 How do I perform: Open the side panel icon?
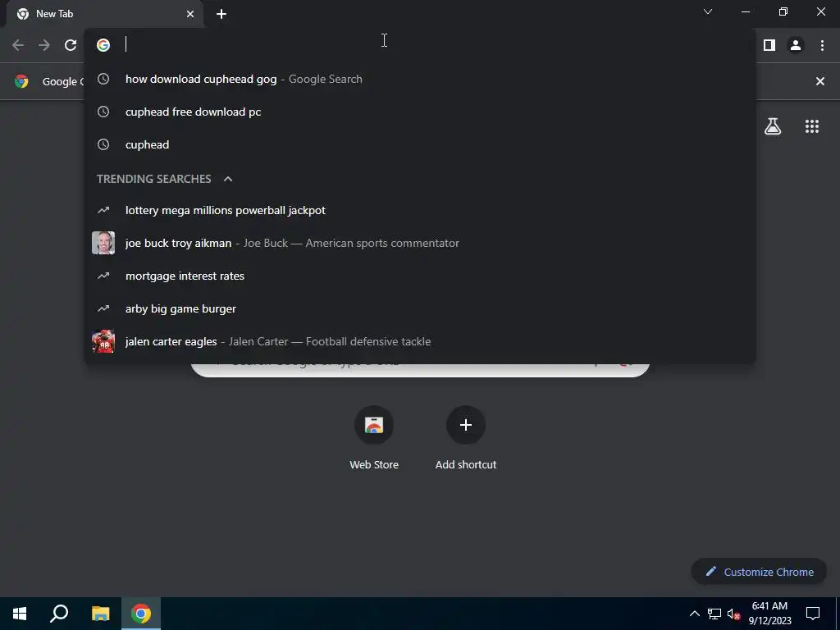(769, 46)
